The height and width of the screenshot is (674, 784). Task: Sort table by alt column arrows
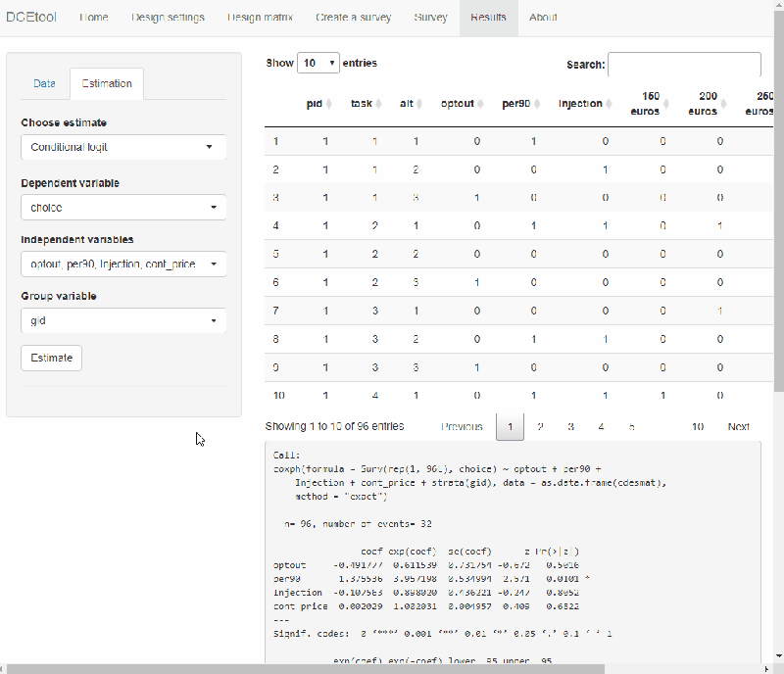419,104
